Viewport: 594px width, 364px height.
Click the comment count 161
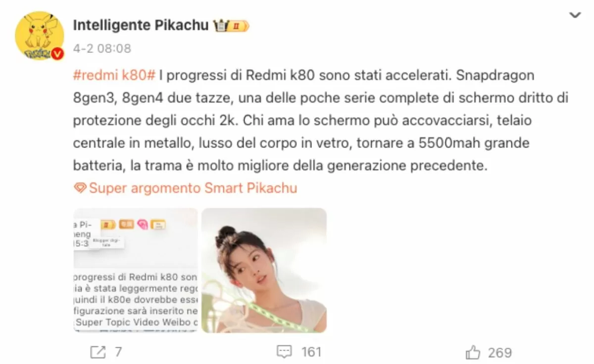tap(311, 352)
